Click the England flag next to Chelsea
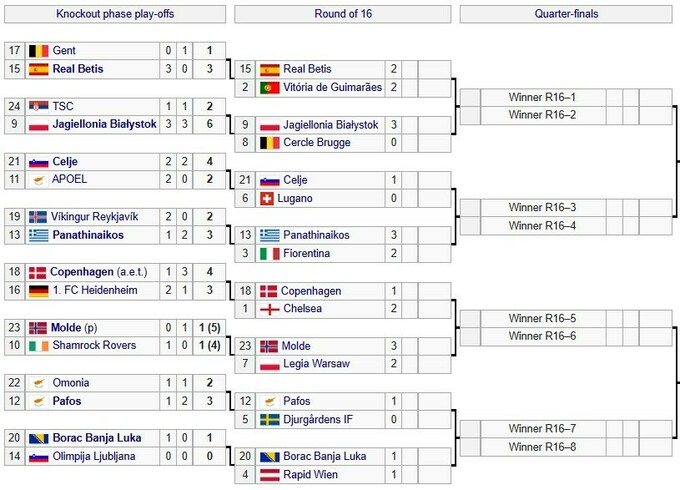680x490 pixels. point(269,309)
